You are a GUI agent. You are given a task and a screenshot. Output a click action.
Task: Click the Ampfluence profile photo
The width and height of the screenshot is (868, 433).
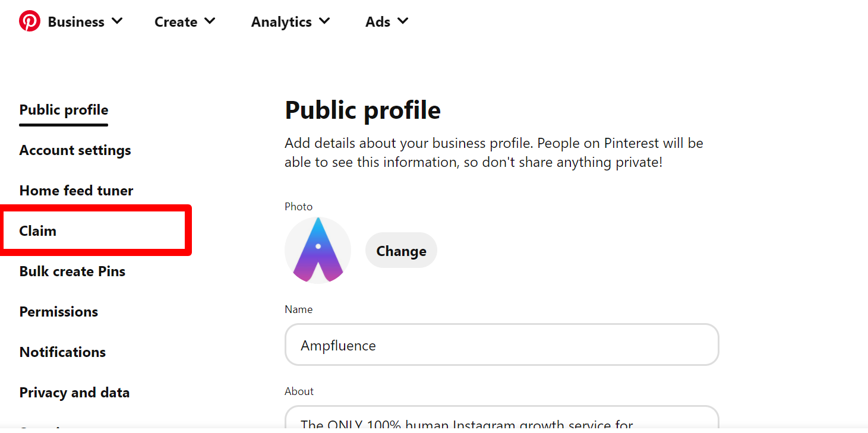[x=318, y=250]
